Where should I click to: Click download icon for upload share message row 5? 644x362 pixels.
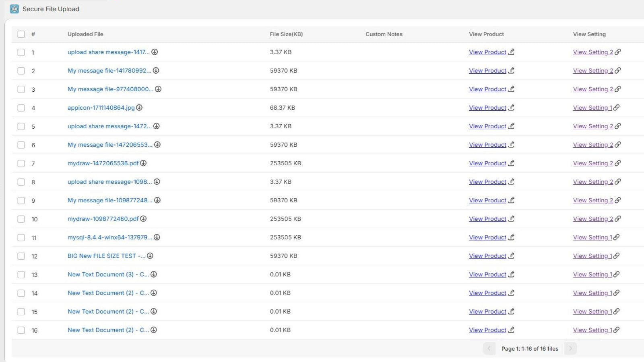[156, 126]
